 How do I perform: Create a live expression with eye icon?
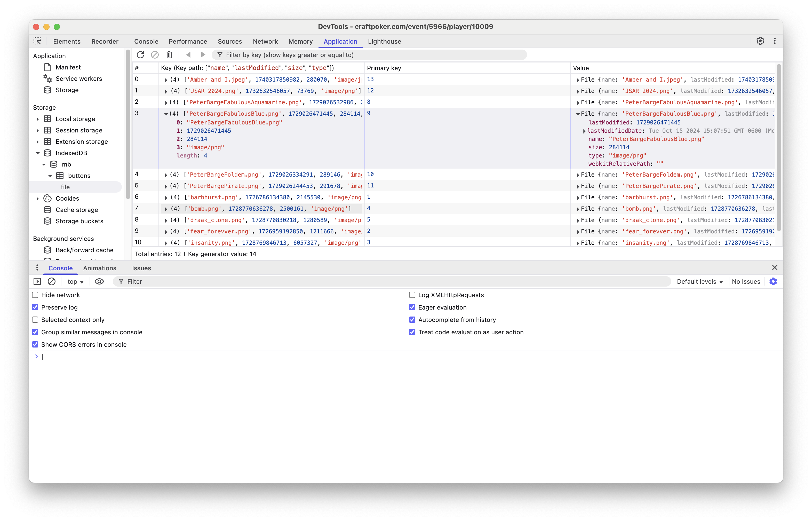pyautogui.click(x=99, y=281)
